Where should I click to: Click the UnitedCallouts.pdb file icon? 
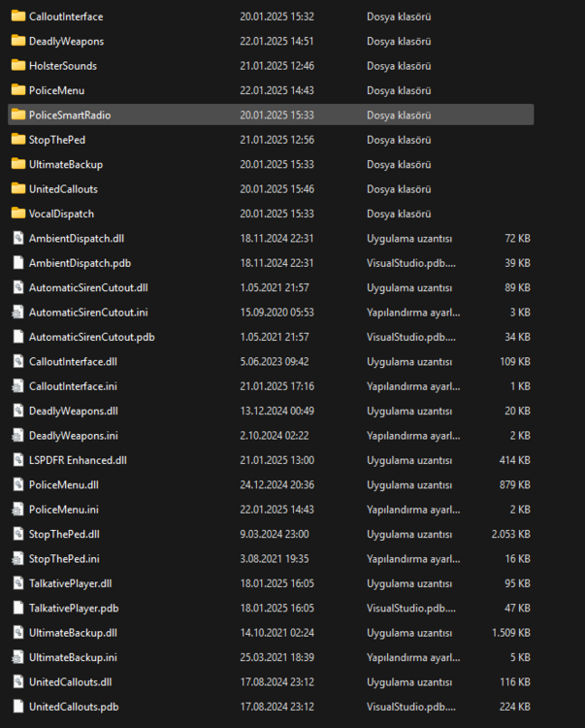click(x=18, y=707)
